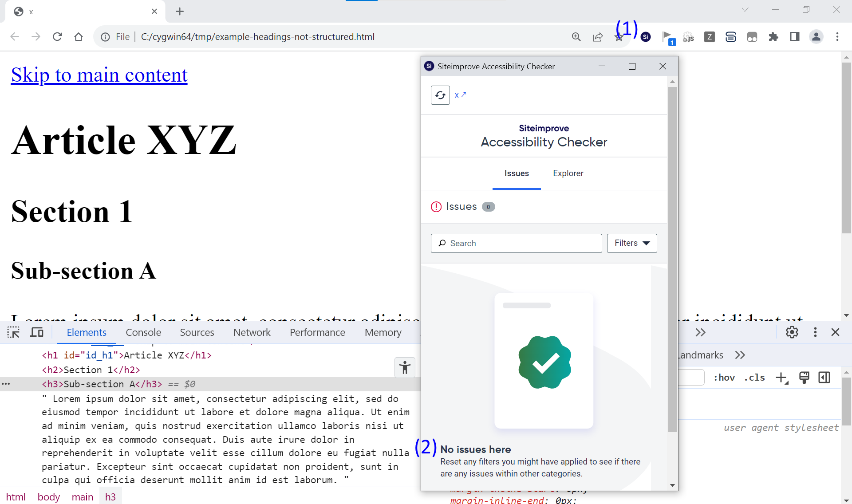Close the DevTools panel
This screenshot has height=504, width=852.
point(835,332)
